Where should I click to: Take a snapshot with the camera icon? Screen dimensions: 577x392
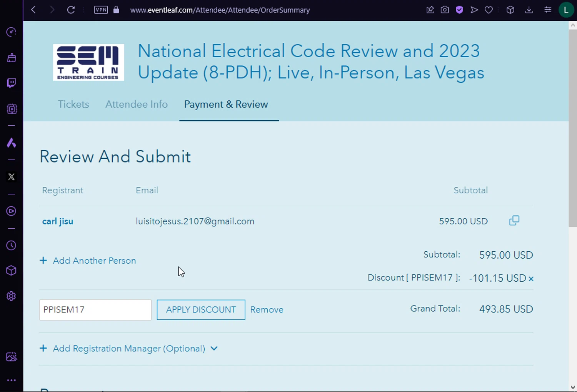(x=445, y=10)
